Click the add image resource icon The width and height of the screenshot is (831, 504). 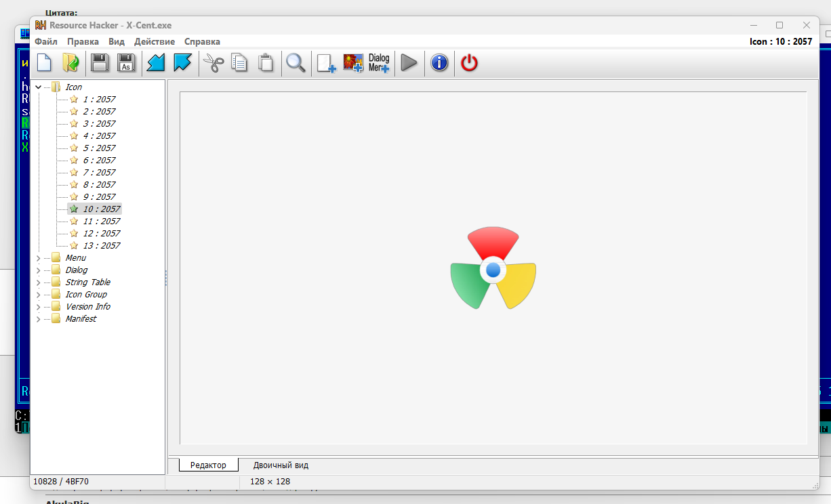[353, 63]
